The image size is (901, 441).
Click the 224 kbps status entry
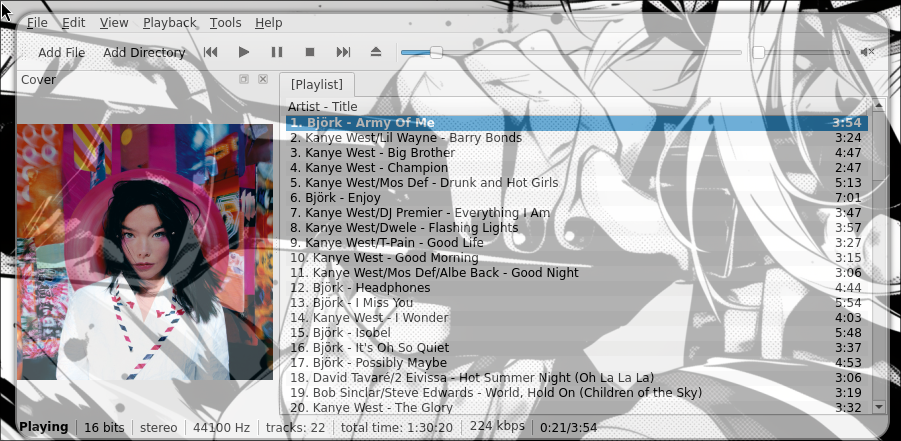pyautogui.click(x=497, y=426)
